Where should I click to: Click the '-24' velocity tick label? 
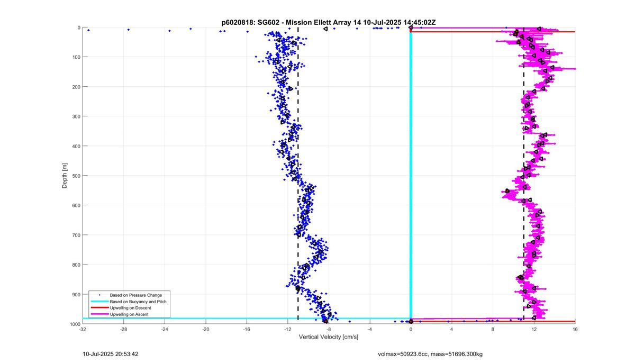[x=165, y=329]
